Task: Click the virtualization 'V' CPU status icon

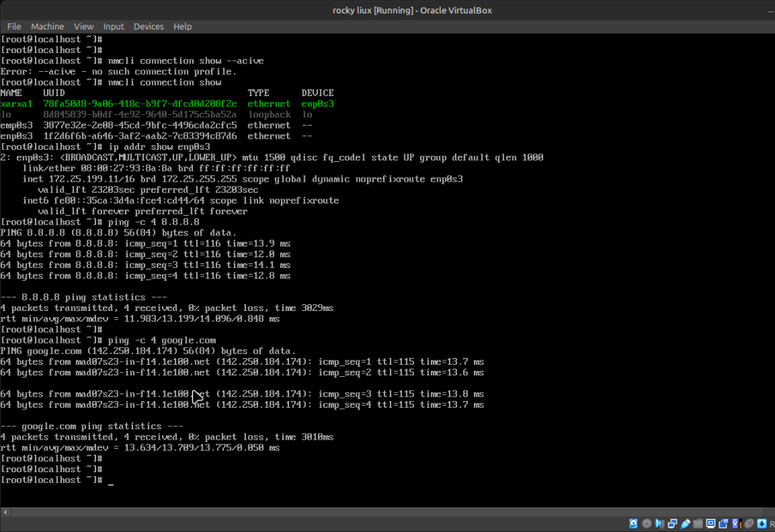Action: 736,524
